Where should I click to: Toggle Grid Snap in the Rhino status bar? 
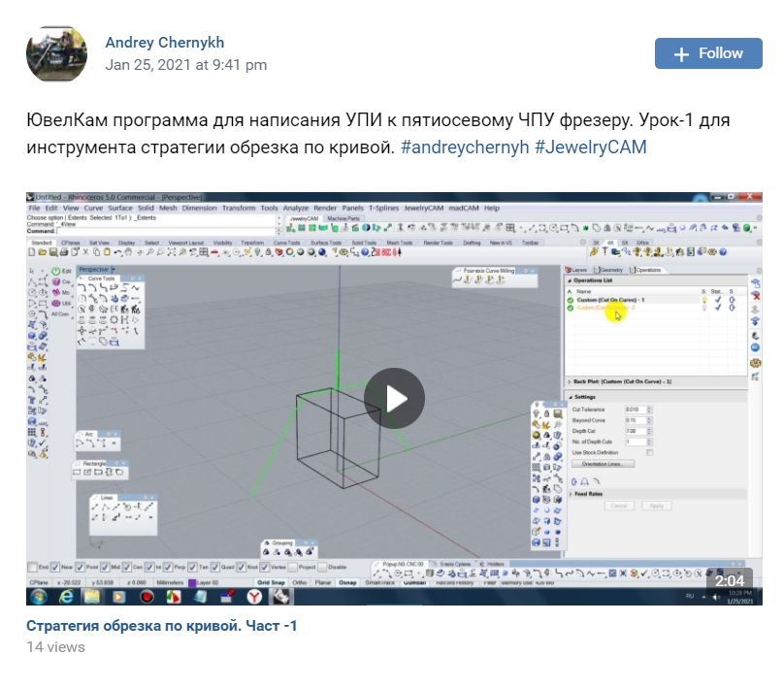click(271, 582)
